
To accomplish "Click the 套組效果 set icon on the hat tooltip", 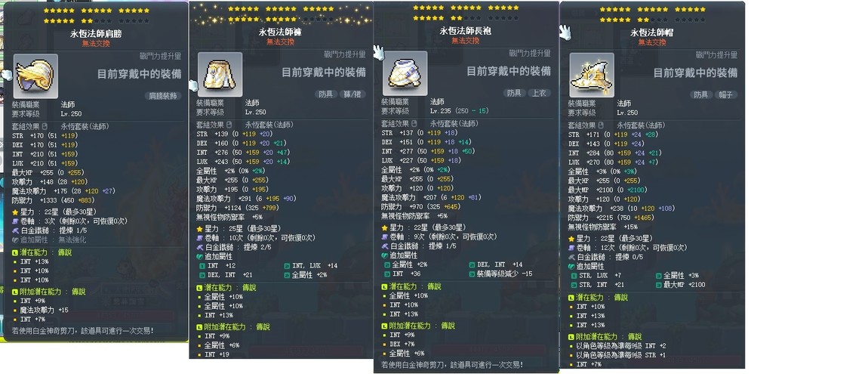I will [601, 125].
